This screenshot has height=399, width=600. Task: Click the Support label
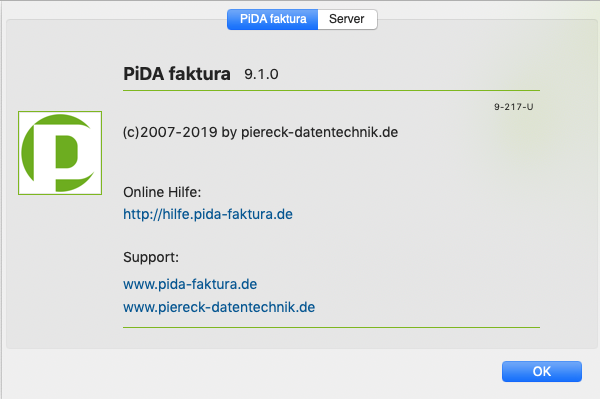[x=151, y=257]
